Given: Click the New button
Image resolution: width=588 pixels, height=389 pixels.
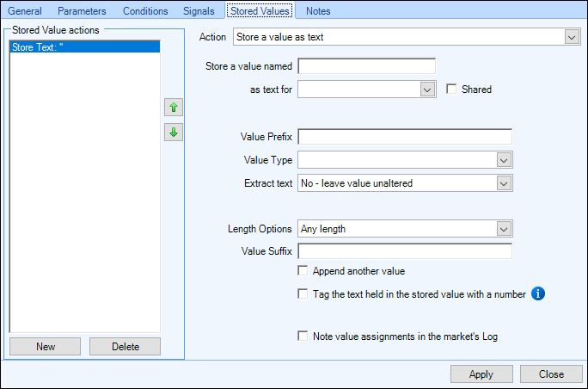Looking at the screenshot, I should pos(45,346).
